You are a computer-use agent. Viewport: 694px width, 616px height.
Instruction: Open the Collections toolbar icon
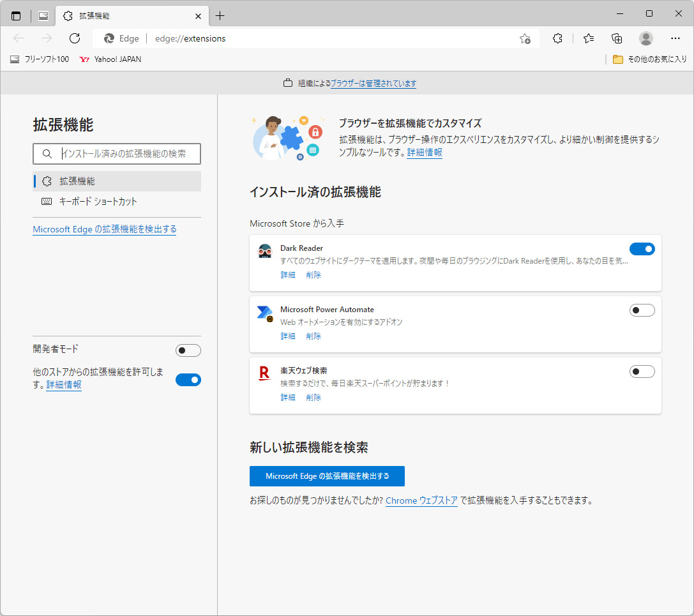coord(617,38)
